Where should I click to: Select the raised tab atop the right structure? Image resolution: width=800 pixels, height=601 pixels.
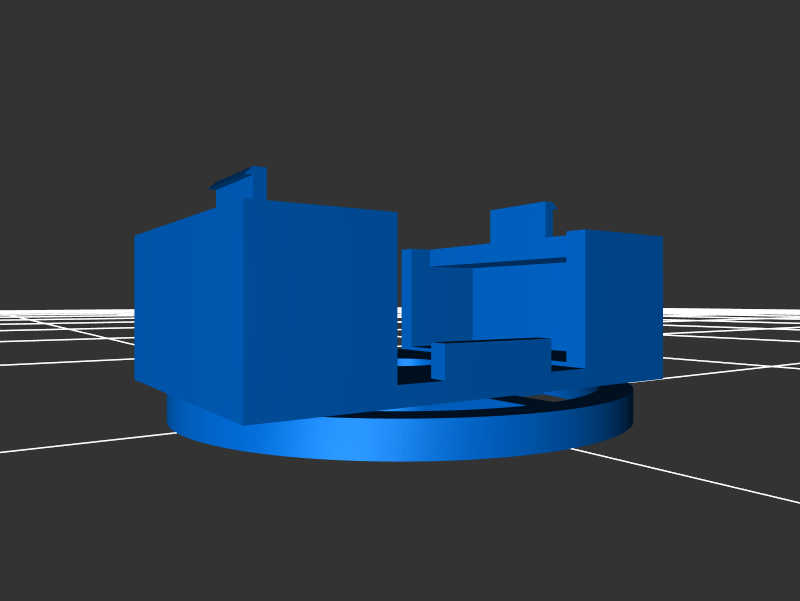[520, 225]
